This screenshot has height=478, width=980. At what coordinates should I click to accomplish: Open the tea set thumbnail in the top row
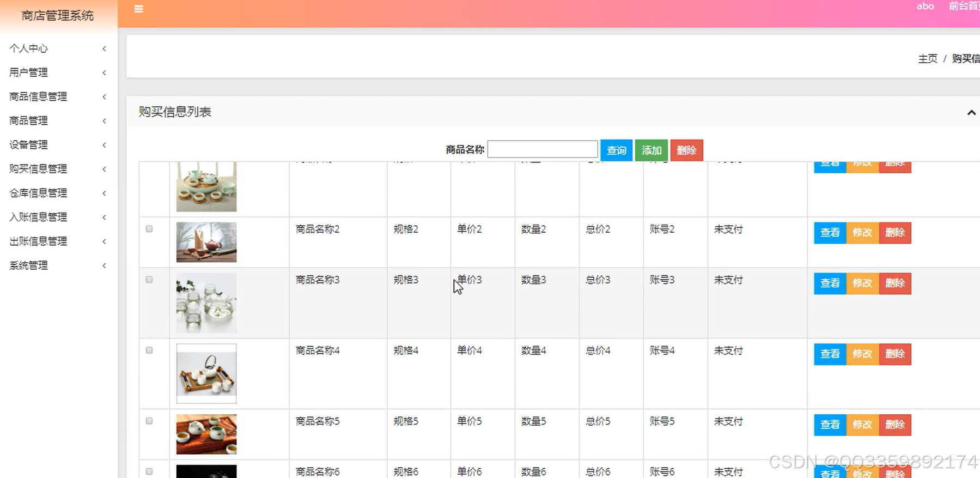206,186
